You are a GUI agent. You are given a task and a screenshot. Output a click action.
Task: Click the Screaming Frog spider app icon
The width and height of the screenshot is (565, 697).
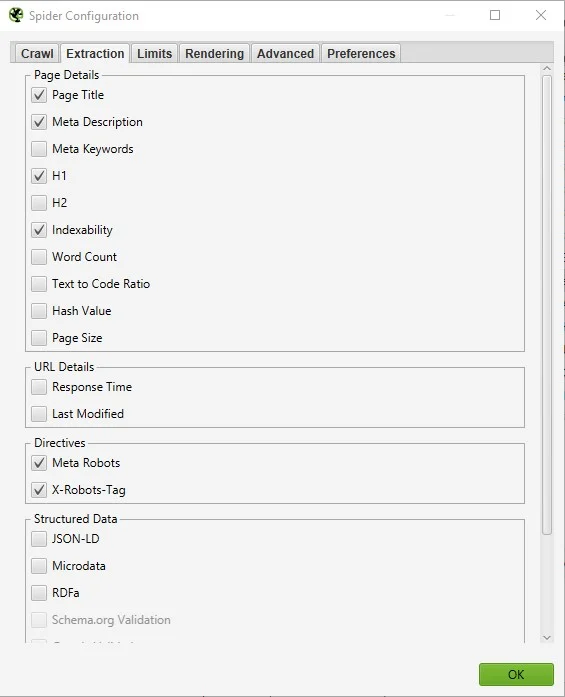point(16,15)
